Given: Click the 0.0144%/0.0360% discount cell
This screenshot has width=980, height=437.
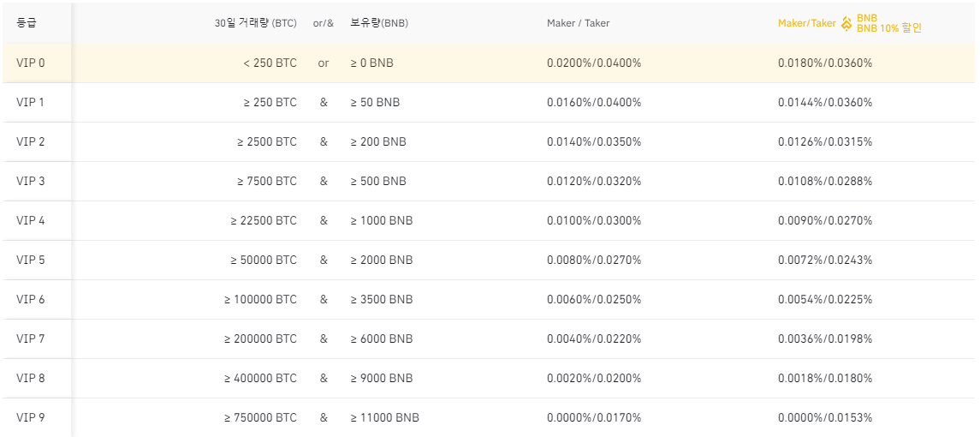Looking at the screenshot, I should [825, 102].
